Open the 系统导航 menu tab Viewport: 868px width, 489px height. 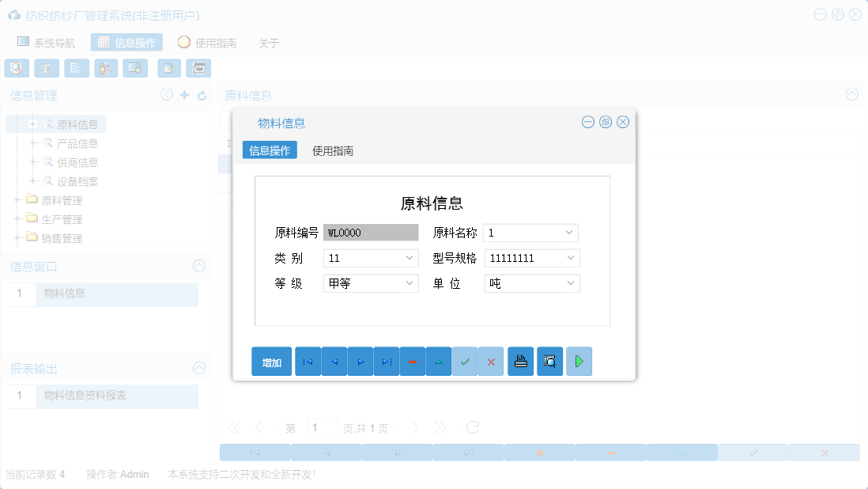coord(47,41)
